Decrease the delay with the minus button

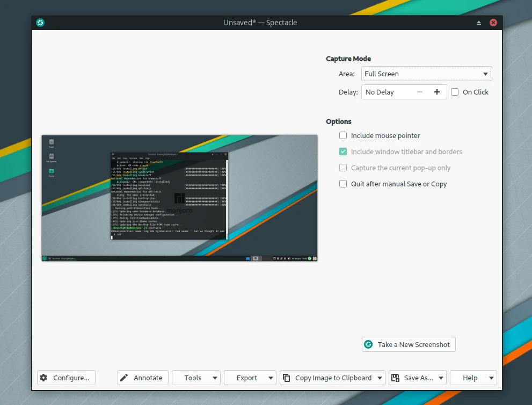point(420,92)
